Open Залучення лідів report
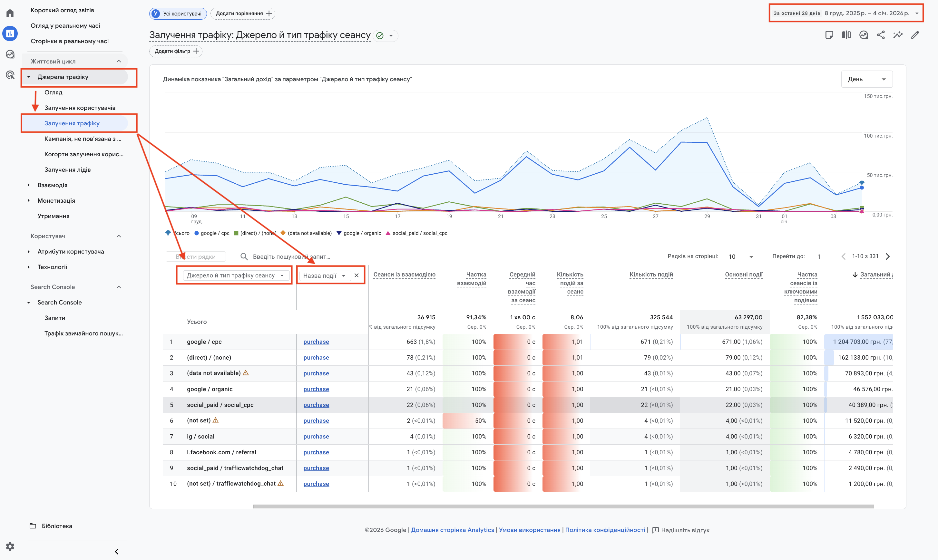The width and height of the screenshot is (938, 560). click(x=67, y=170)
